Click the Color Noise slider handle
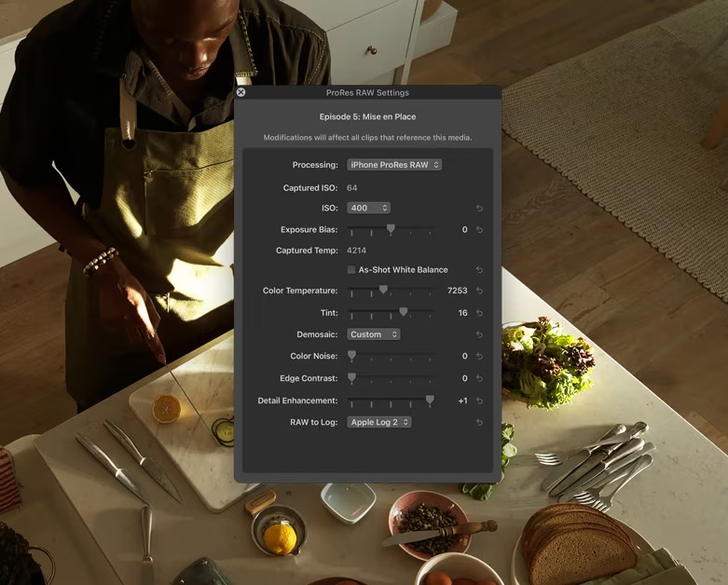 pyautogui.click(x=352, y=355)
